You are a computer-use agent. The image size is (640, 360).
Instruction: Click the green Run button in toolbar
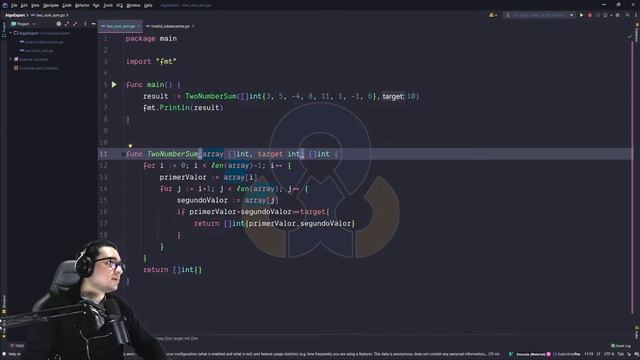click(581, 15)
